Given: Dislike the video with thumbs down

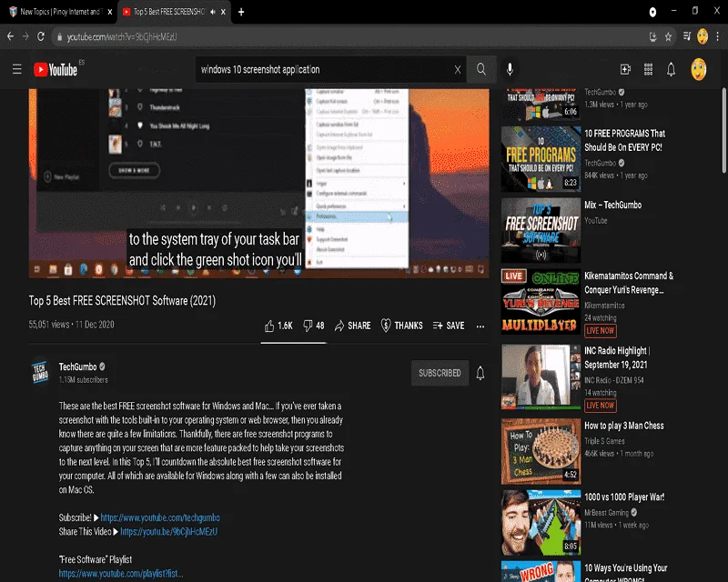Looking at the screenshot, I should [313, 326].
